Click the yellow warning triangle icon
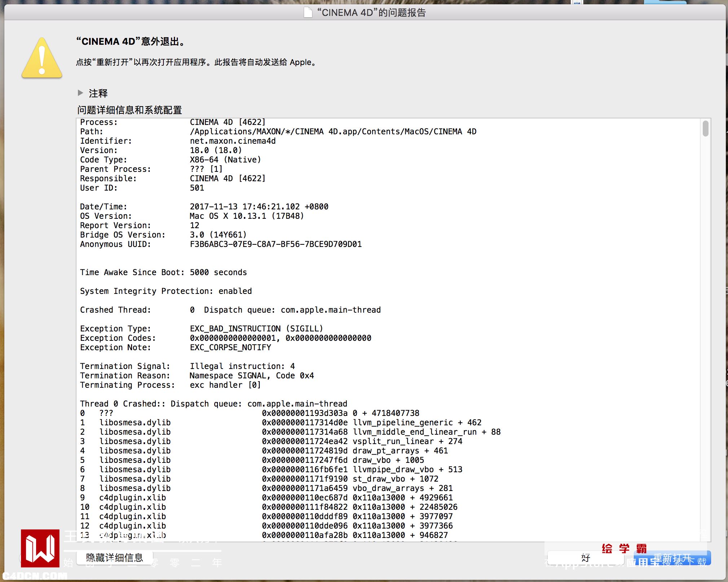Image resolution: width=728 pixels, height=582 pixels. click(x=42, y=59)
